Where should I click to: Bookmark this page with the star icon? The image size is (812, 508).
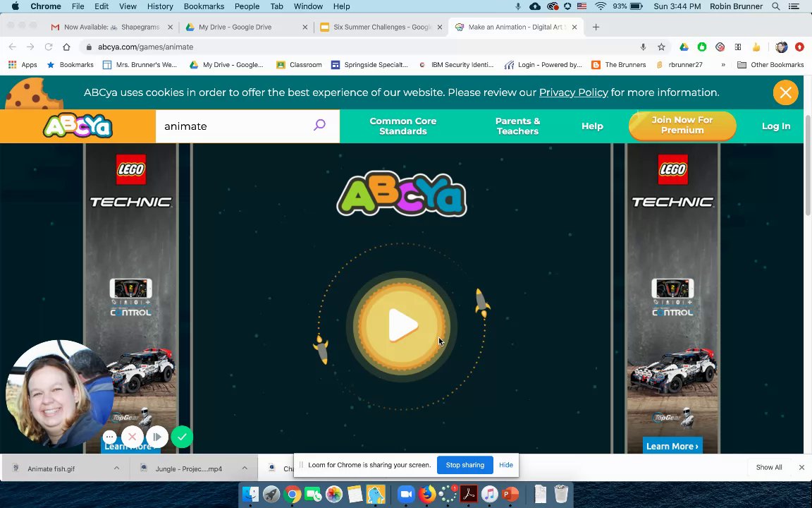pyautogui.click(x=661, y=47)
